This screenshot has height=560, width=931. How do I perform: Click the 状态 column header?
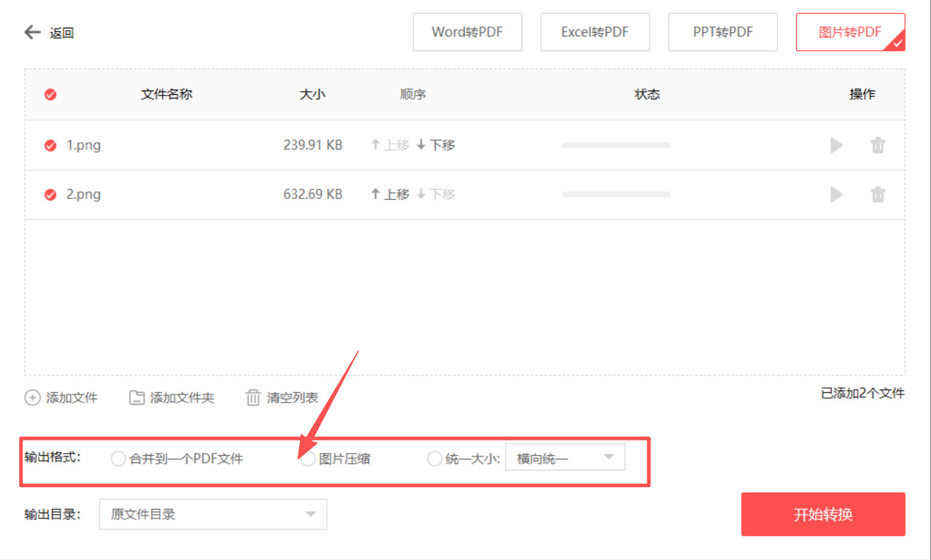coord(647,94)
